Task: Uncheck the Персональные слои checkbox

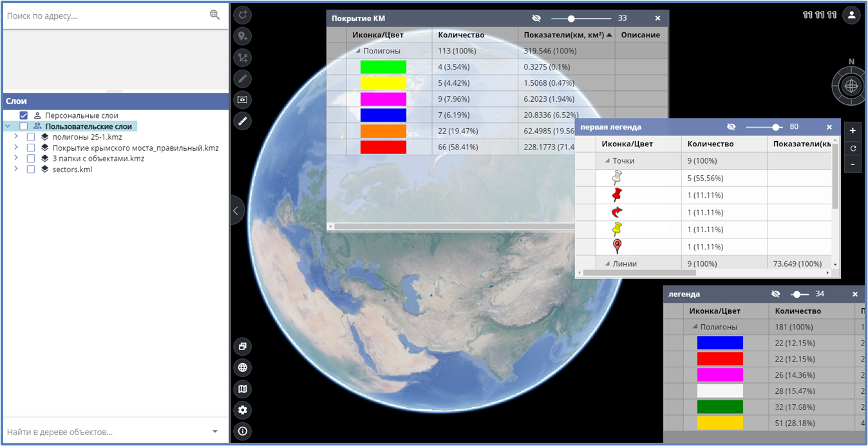Action: tap(24, 115)
